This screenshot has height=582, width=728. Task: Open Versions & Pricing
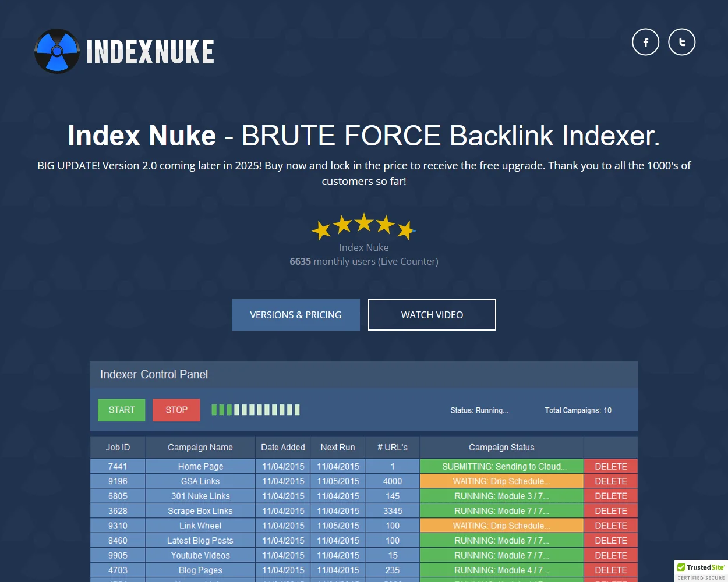296,315
